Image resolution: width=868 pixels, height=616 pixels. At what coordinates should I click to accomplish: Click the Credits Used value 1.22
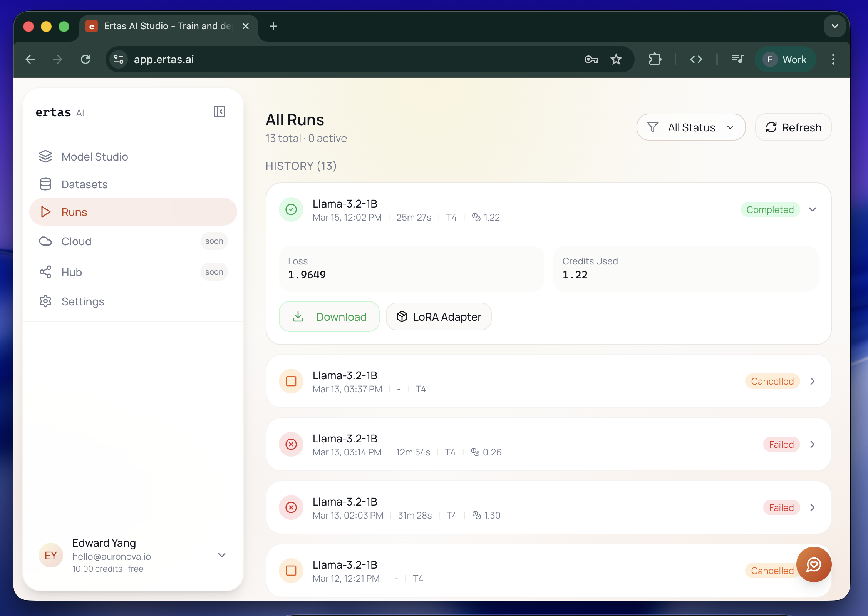[575, 275]
